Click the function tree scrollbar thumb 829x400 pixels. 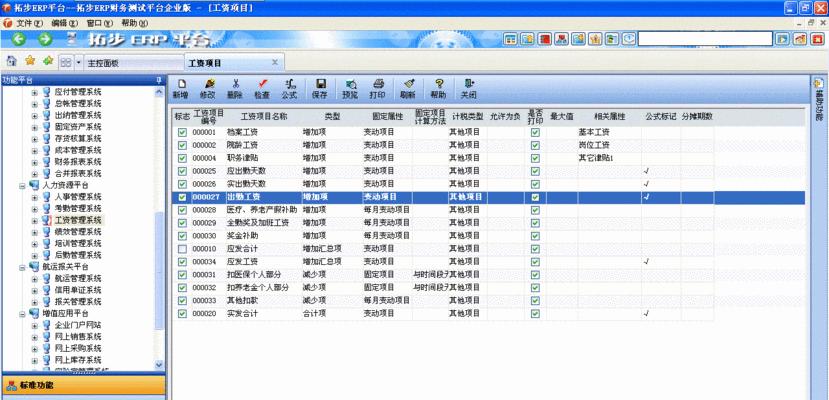pyautogui.click(x=159, y=272)
